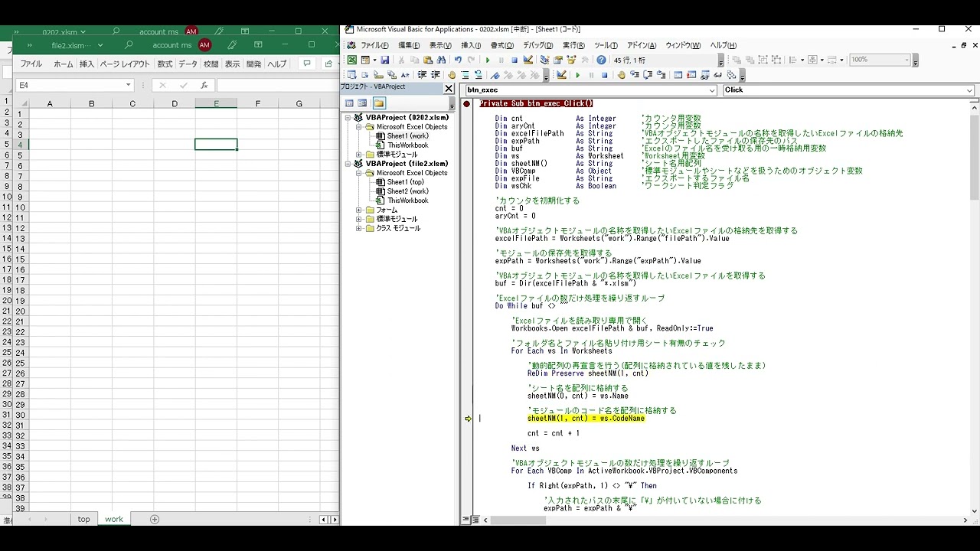Open Project Explorer from toolbar icon
Image resolution: width=980 pixels, height=551 pixels.
pyautogui.click(x=544, y=60)
